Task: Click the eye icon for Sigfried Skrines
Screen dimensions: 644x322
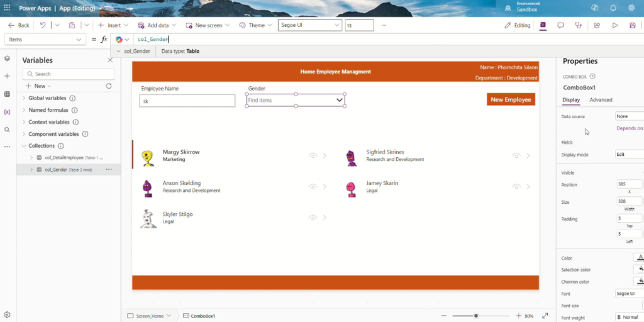Action: pos(516,156)
